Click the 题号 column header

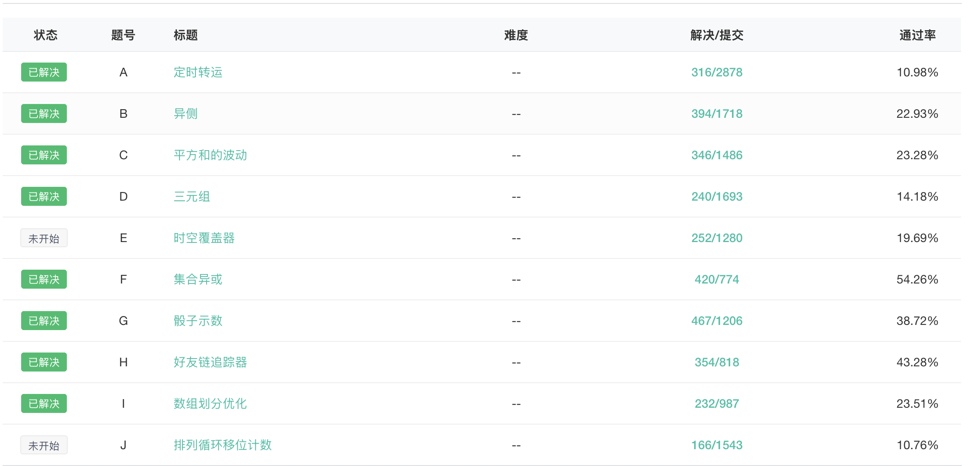coord(123,35)
